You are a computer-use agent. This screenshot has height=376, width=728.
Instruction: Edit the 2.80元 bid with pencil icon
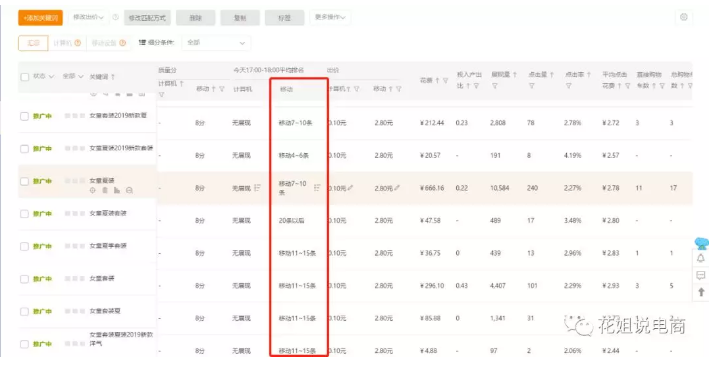(x=397, y=188)
